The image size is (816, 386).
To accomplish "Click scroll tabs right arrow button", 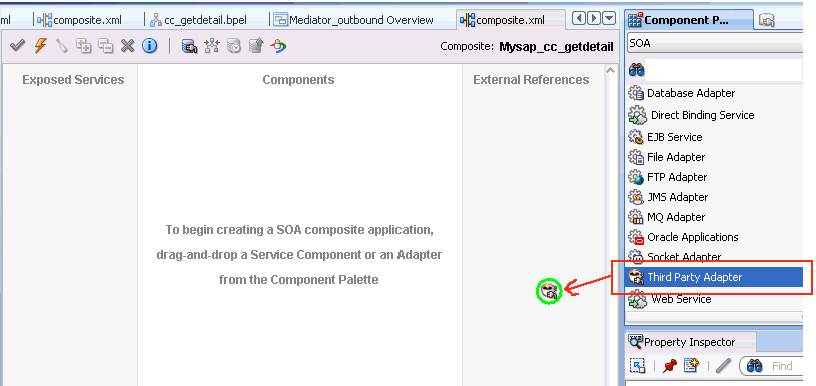I will click(594, 19).
